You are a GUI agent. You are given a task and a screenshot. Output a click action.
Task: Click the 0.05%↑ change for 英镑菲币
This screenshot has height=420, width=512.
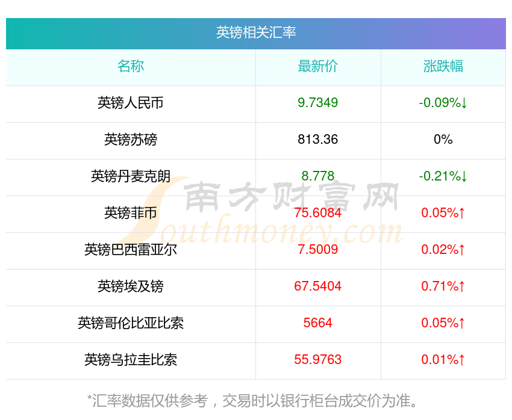click(x=443, y=213)
